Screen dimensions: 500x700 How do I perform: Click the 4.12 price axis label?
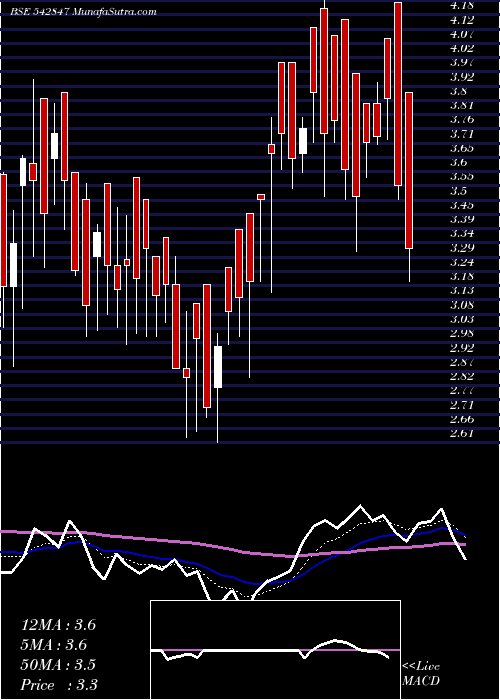(x=462, y=20)
